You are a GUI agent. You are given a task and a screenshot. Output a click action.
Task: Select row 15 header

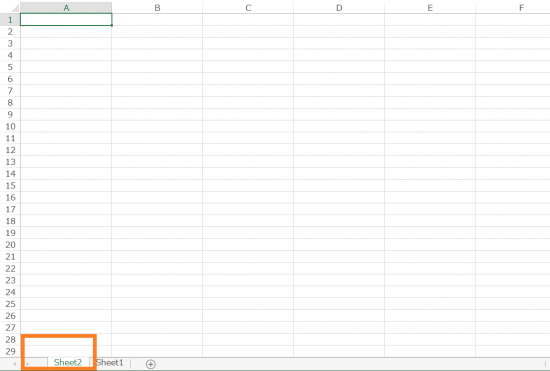pos(10,186)
